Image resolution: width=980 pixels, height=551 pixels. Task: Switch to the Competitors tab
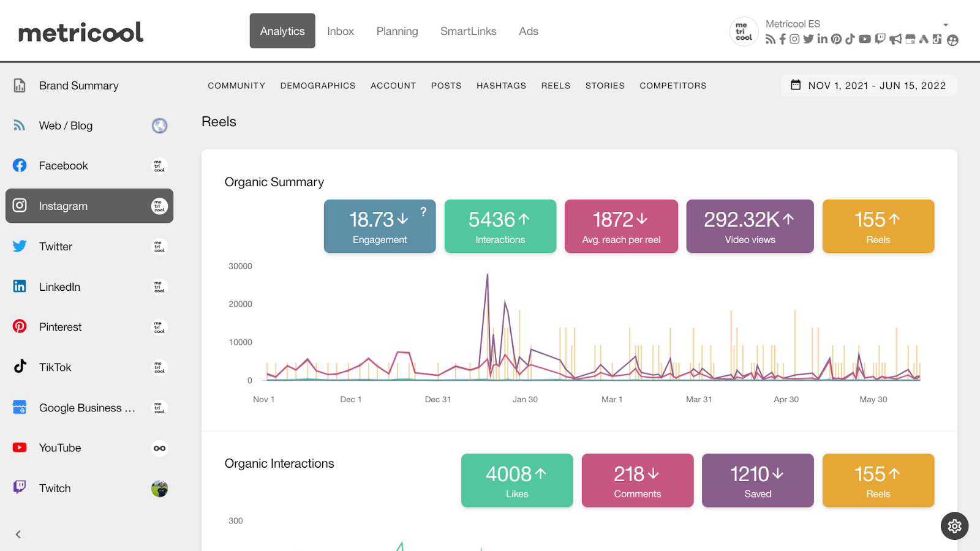click(x=673, y=86)
